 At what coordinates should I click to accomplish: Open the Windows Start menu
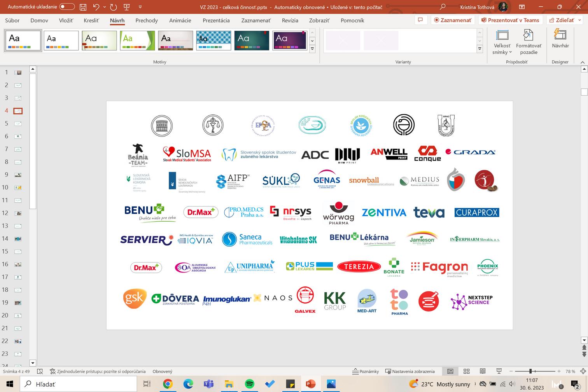[x=10, y=384]
